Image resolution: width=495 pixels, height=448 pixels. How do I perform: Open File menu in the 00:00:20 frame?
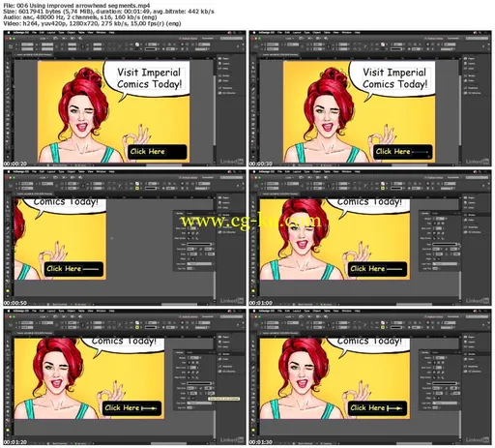pos(34,33)
